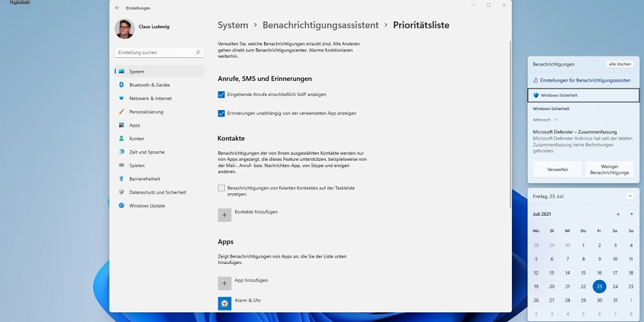
Task: Select day 10 in calendar
Action: click(615, 259)
